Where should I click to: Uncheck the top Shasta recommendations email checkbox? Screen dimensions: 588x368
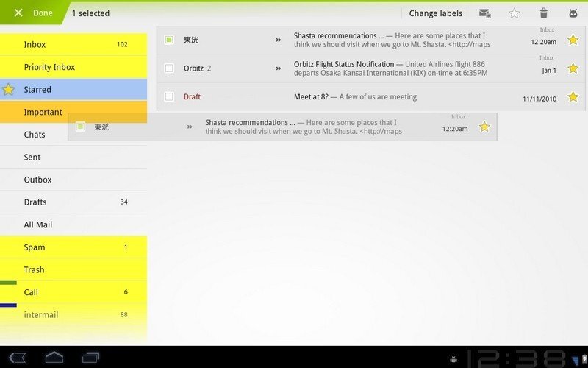pos(169,40)
